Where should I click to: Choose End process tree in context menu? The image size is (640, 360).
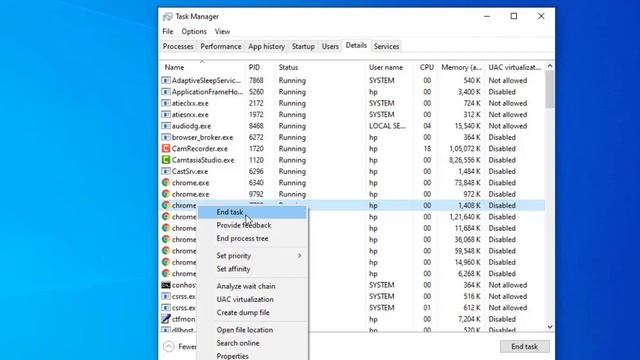point(252,238)
